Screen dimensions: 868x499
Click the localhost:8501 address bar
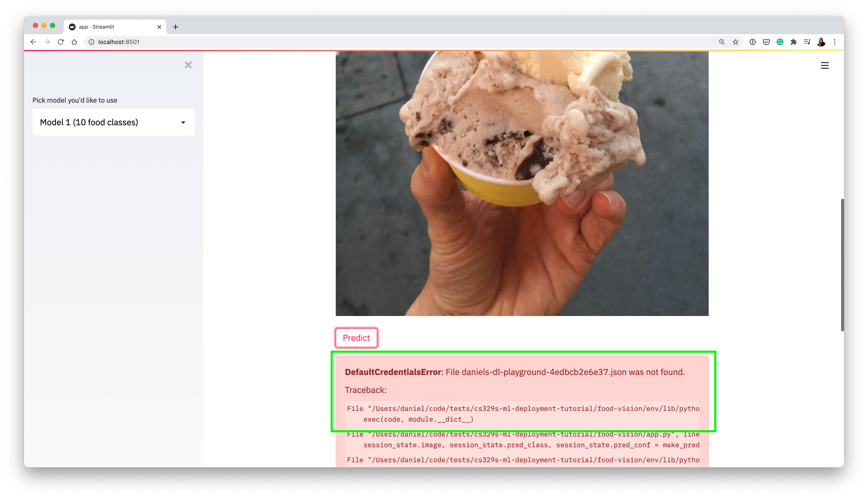[119, 42]
